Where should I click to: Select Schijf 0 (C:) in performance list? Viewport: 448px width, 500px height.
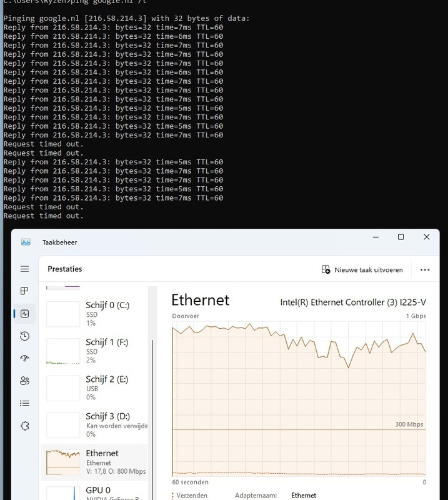pyautogui.click(x=95, y=314)
